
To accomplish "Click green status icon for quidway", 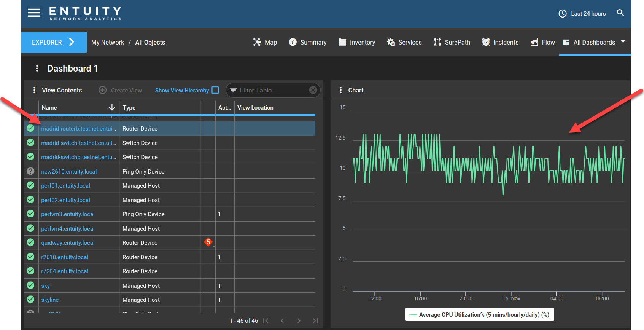I will [30, 242].
